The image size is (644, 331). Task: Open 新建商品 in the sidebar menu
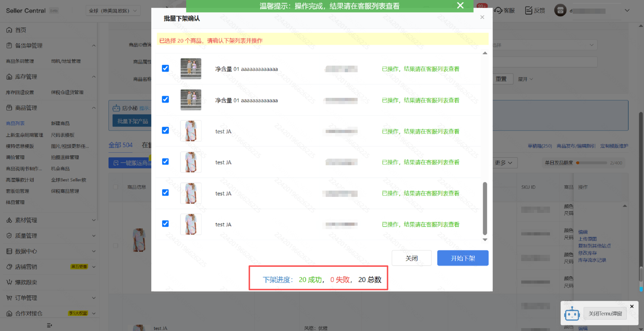pos(60,123)
